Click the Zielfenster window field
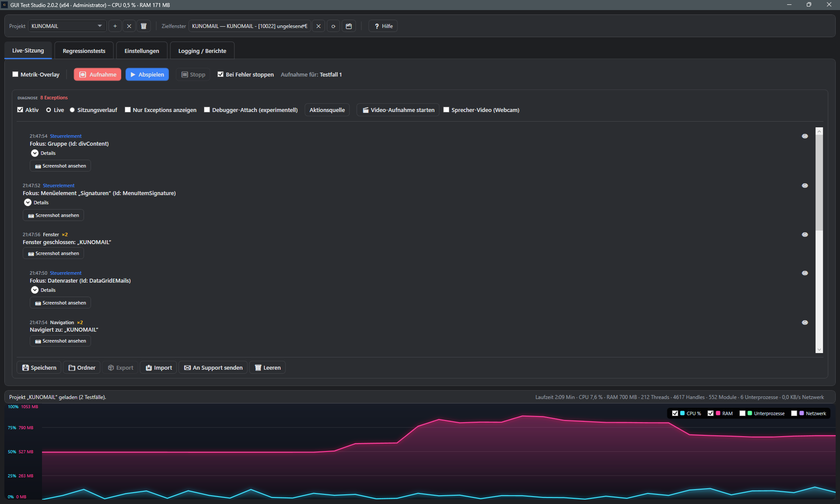This screenshot has width=840, height=504. [250, 26]
